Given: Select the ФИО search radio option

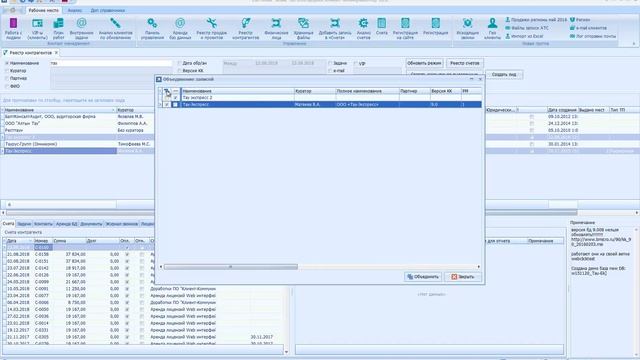Looking at the screenshot, I should pos(7,86).
